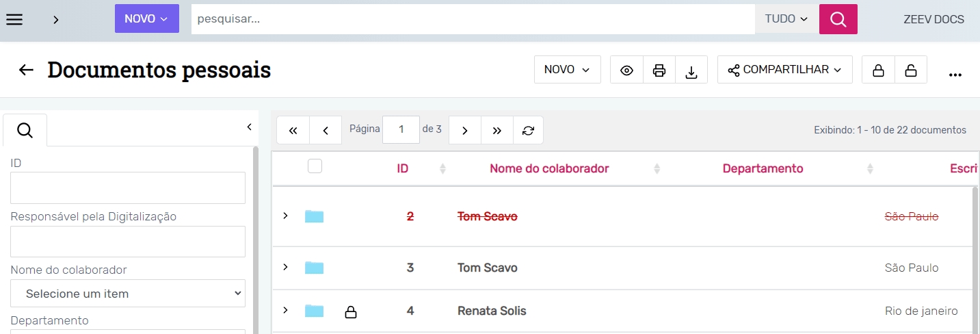980x334 pixels.
Task: Refresh the document list
Action: coord(528,130)
